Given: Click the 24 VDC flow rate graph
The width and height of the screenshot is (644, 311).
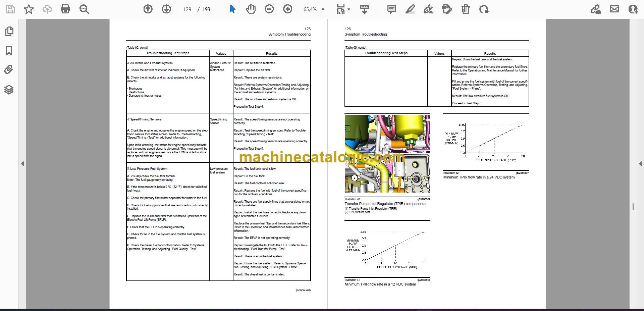Looking at the screenshot, I should click(x=486, y=142).
